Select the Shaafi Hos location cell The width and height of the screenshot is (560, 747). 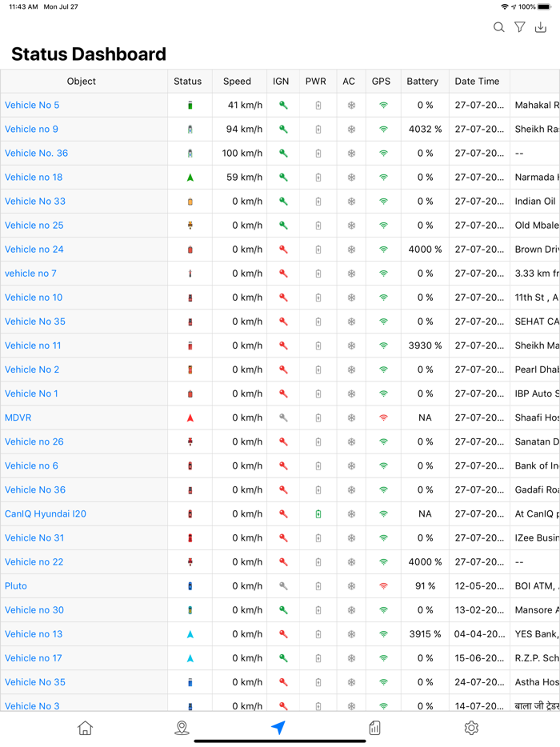click(x=534, y=417)
